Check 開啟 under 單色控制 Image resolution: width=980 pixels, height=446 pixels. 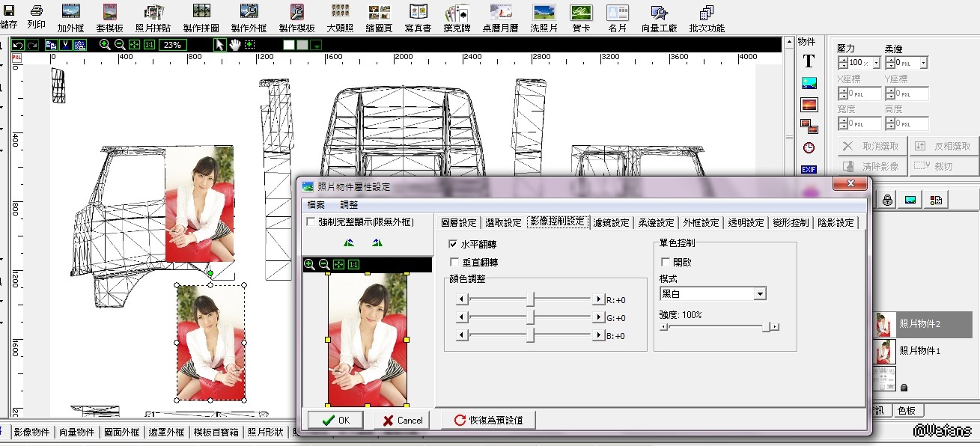coord(666,262)
